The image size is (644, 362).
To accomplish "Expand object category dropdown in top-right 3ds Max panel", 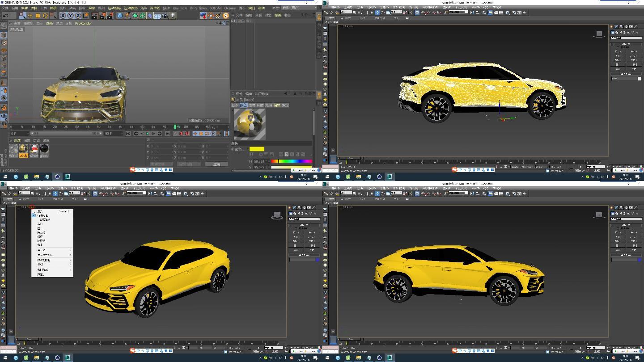I will click(x=627, y=38).
